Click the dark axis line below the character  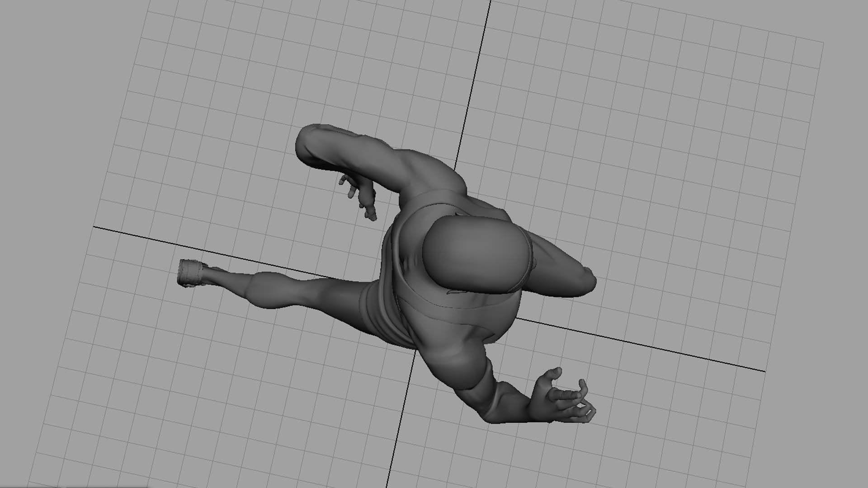398,429
